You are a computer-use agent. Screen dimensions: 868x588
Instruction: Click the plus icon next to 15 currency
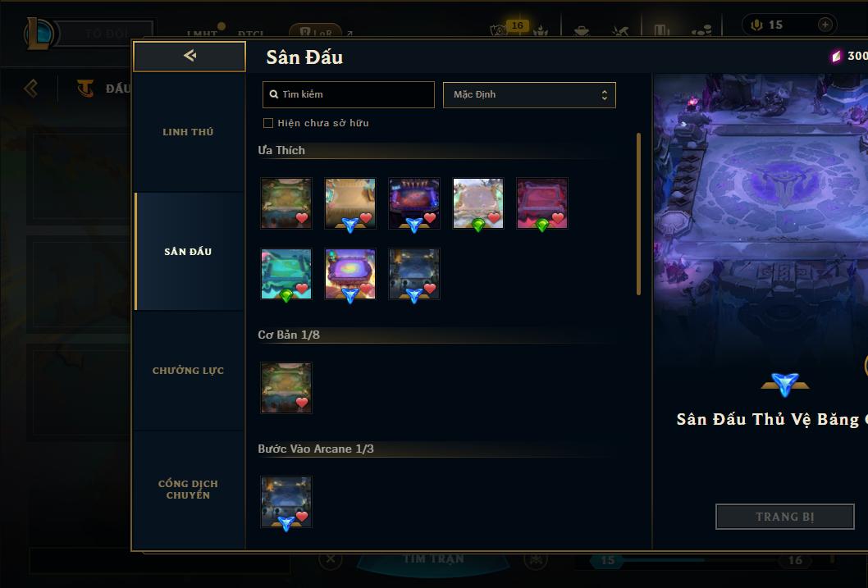pyautogui.click(x=825, y=25)
